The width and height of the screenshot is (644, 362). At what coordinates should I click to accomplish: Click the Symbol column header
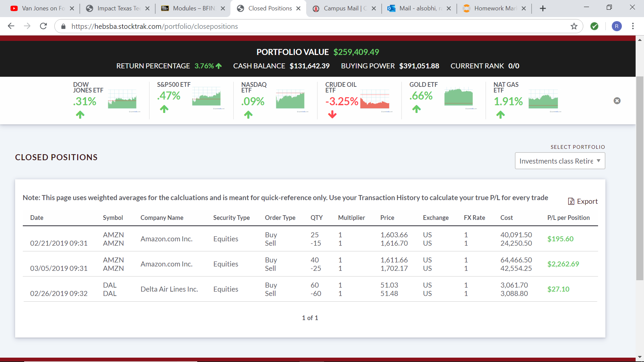coord(113,218)
